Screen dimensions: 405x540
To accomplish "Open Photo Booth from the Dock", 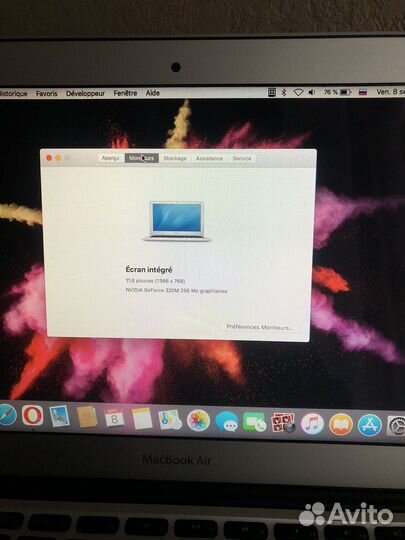I will (283, 423).
